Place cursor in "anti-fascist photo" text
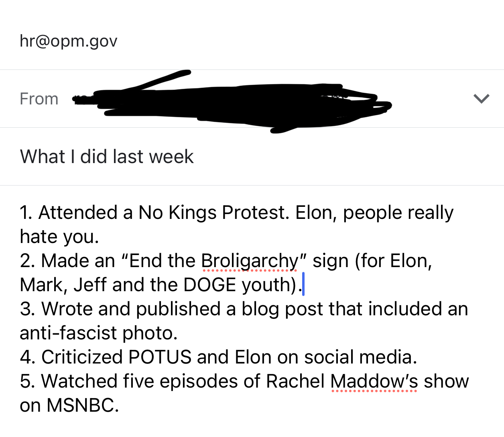The image size is (504, 437). (x=98, y=333)
